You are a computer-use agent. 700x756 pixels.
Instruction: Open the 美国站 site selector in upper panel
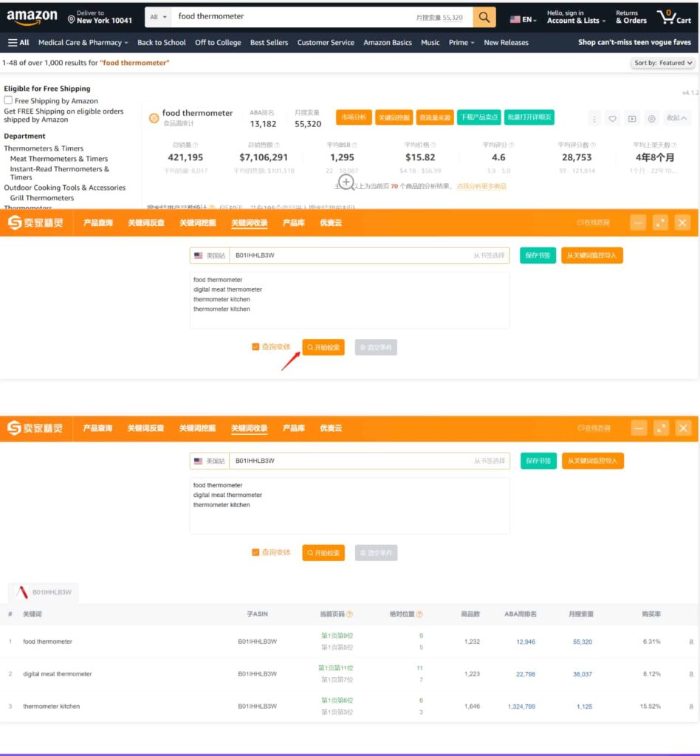210,255
